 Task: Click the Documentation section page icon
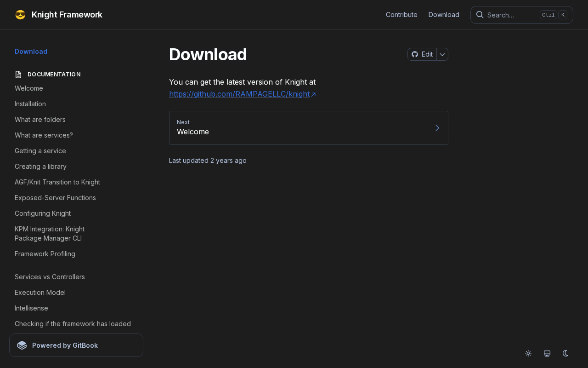click(x=18, y=75)
